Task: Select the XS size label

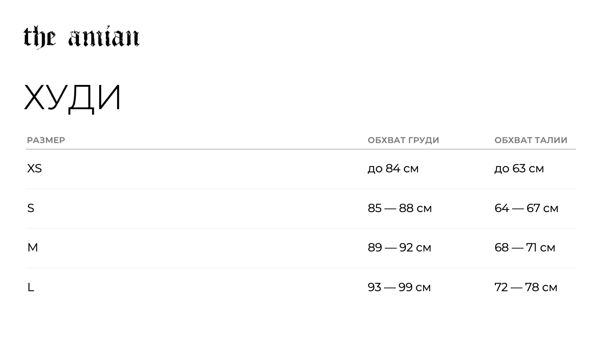Action: point(34,168)
